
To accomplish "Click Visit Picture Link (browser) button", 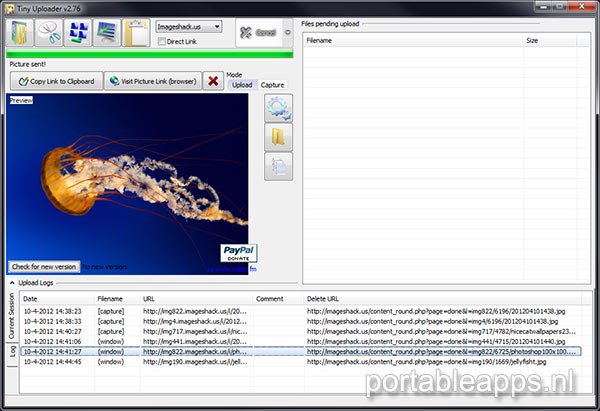I will click(153, 81).
